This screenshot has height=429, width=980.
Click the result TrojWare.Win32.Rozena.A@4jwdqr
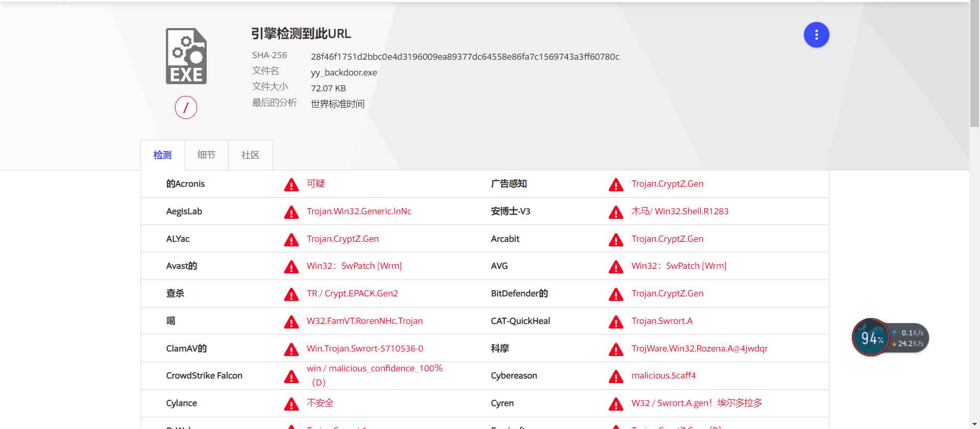(x=699, y=348)
